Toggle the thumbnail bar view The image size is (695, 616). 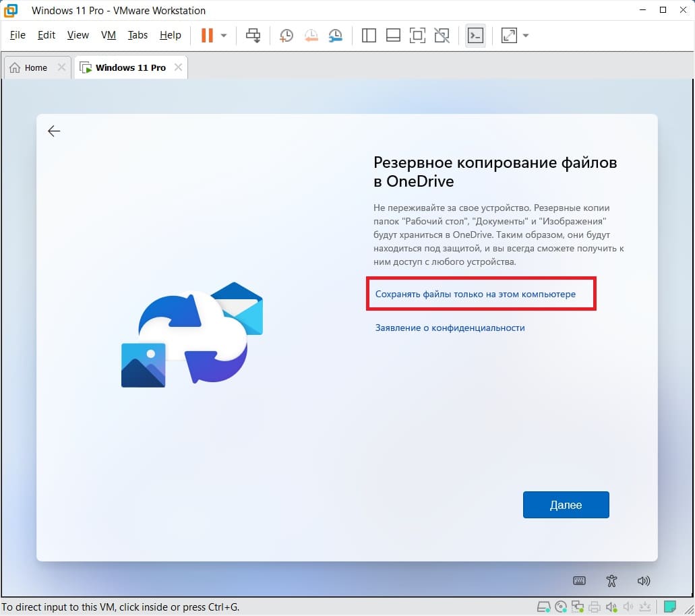coord(393,36)
